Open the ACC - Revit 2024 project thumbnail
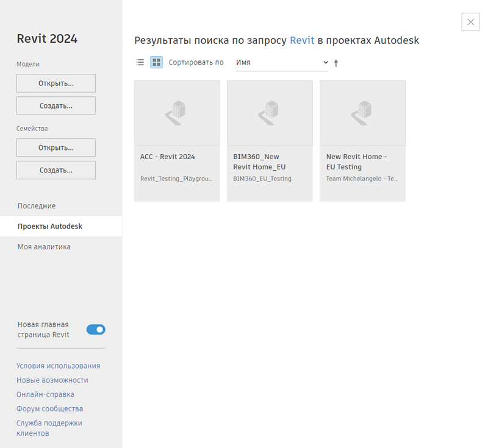The image size is (488, 448). click(177, 113)
